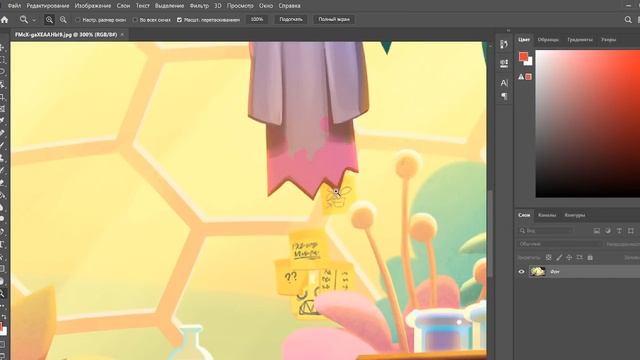640x360 pixels.
Task: Open the Paragraph panel icon
Action: coord(504,96)
